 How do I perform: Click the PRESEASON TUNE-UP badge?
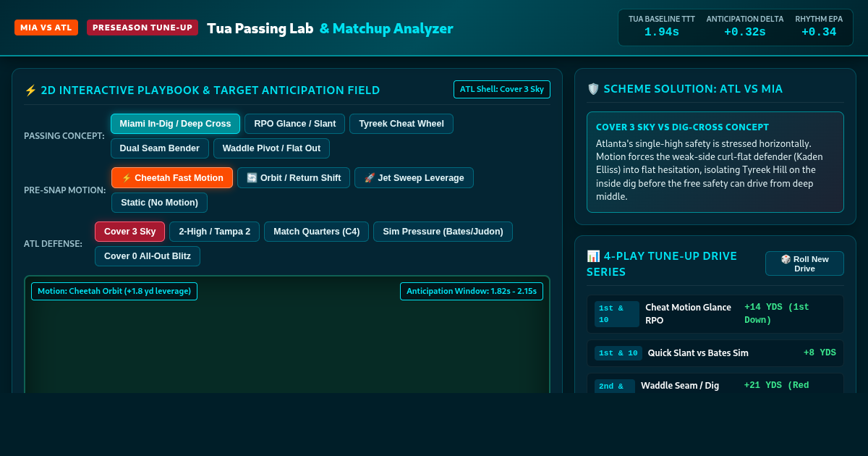142,28
